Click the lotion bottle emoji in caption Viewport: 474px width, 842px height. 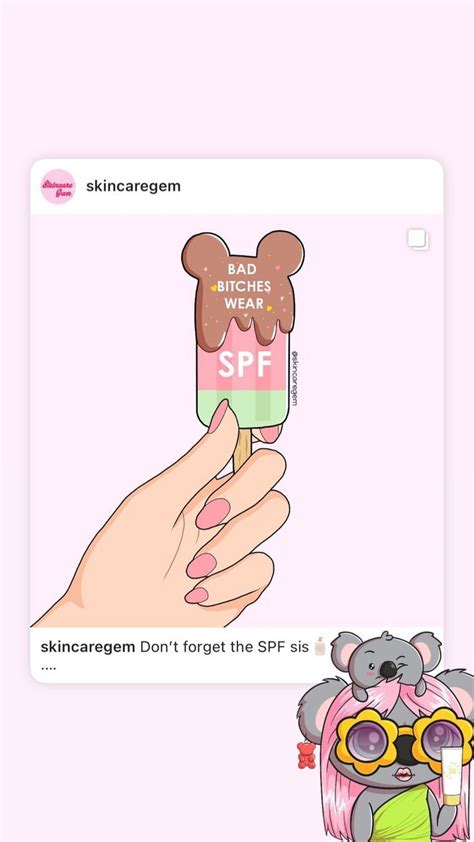320,646
